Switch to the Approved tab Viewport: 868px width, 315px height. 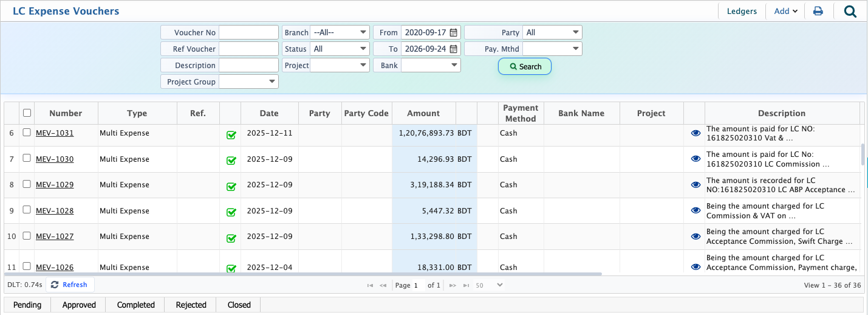[x=79, y=305]
